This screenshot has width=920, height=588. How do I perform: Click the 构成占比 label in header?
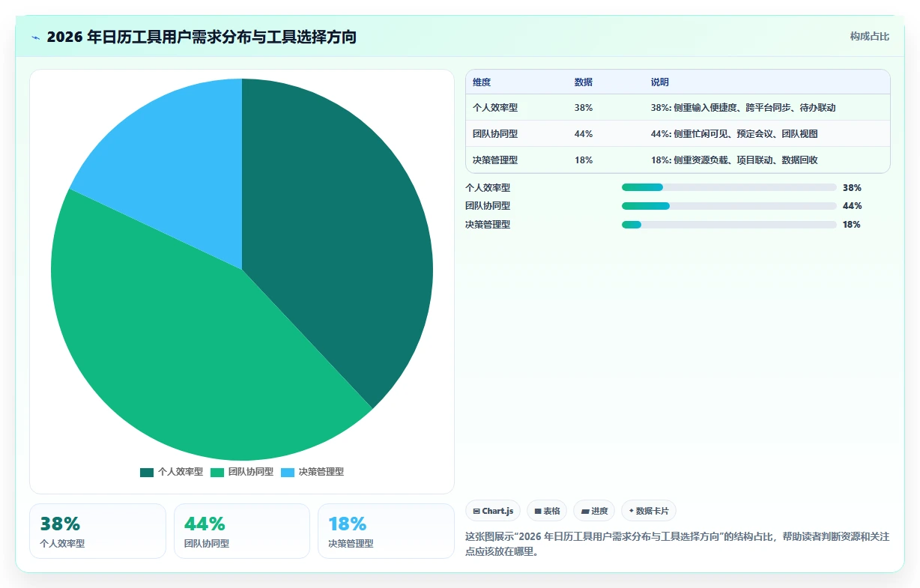click(870, 36)
